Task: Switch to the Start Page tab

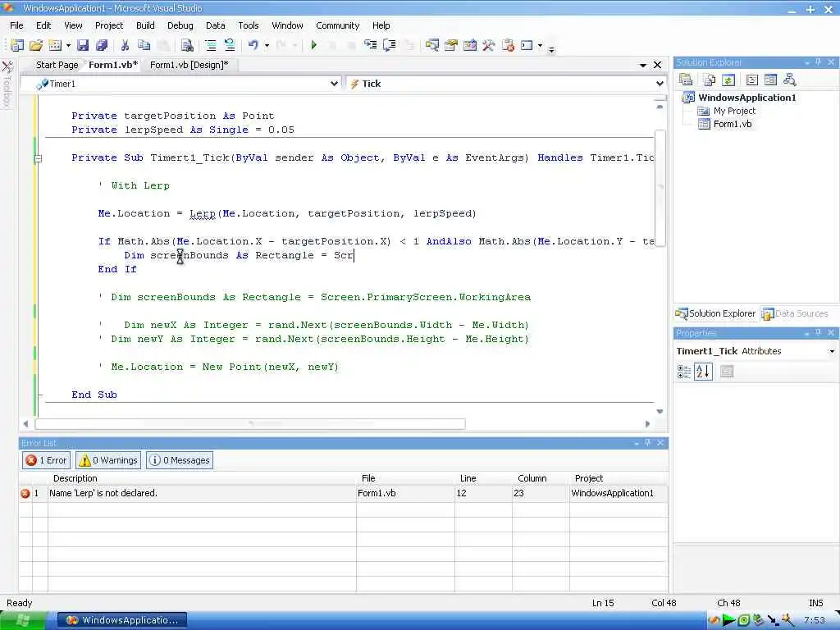Action: [57, 65]
